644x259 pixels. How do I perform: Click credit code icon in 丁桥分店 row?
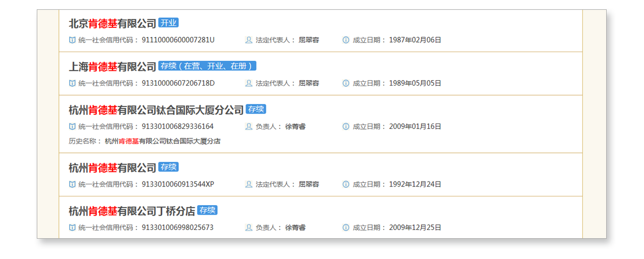pyautogui.click(x=72, y=227)
